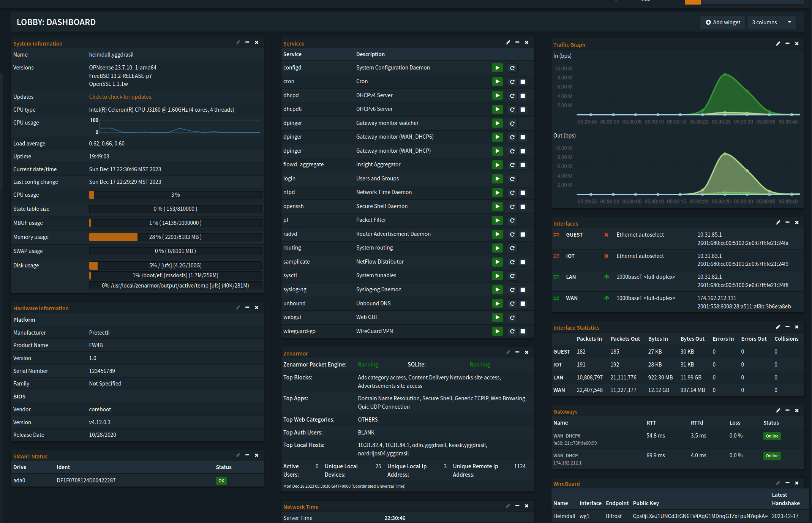Stop the ntpd Network Time Daemon
The image size is (812, 523).
(523, 193)
